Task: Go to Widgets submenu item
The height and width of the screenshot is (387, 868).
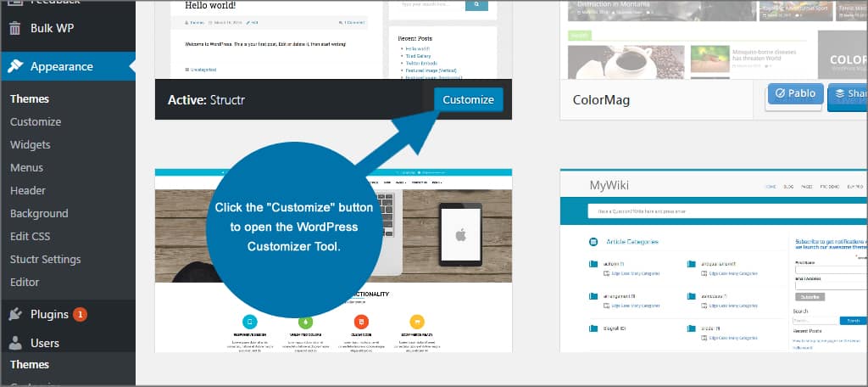Action: [30, 145]
